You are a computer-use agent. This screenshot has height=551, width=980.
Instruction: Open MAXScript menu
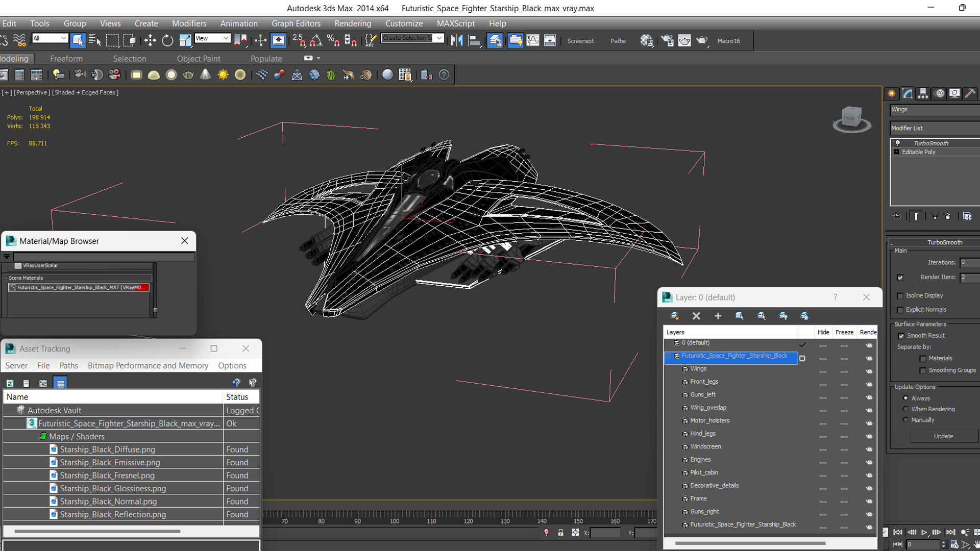[456, 23]
